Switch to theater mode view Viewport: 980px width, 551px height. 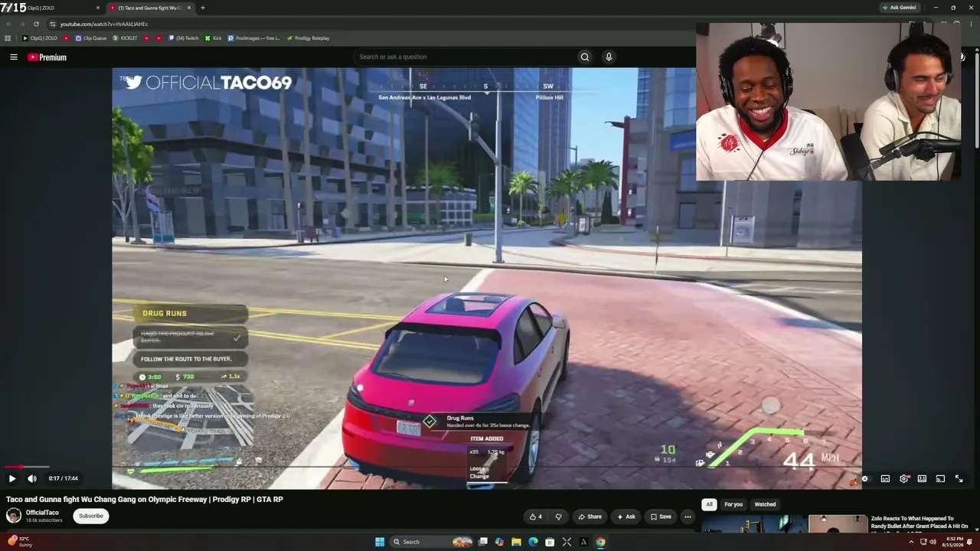coord(922,479)
